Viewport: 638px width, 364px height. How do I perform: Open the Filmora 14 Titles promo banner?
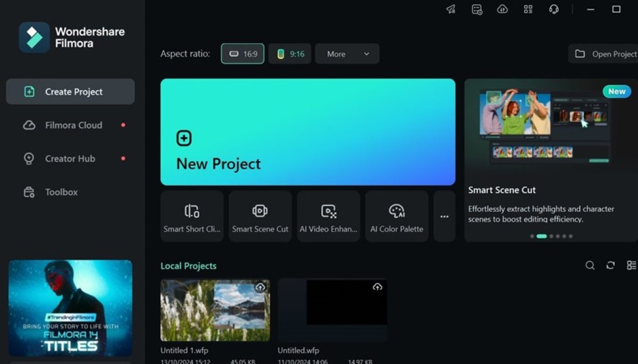tap(70, 308)
